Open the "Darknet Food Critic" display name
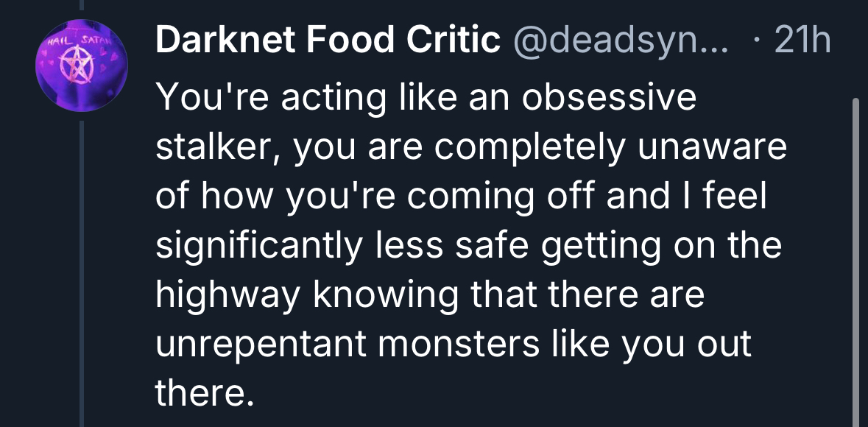 (328, 42)
